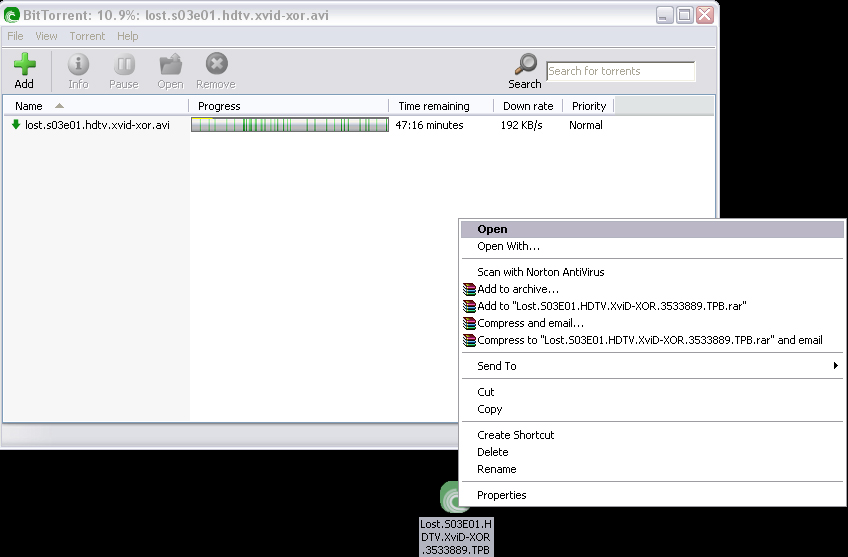Choose Compress to Lost.S03E01 rar and email
848x557 pixels.
click(x=652, y=340)
